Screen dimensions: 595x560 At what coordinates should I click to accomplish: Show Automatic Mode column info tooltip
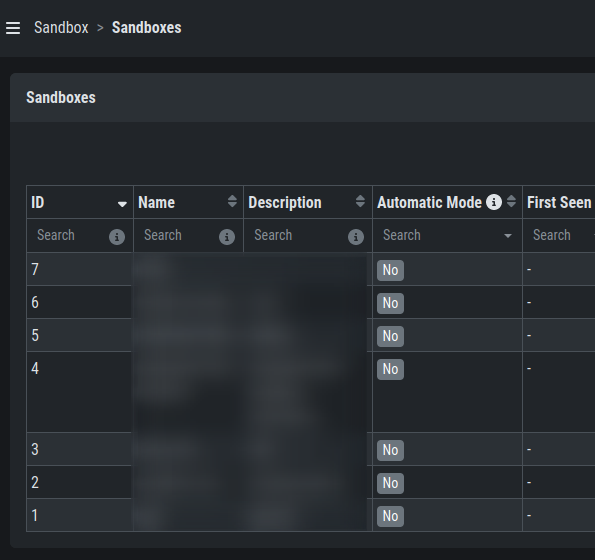click(x=494, y=202)
